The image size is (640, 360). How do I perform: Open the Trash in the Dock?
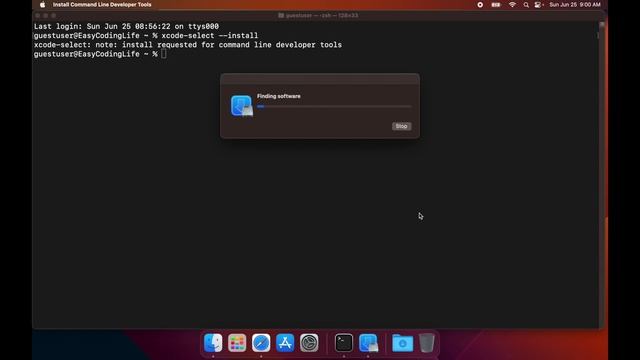point(427,343)
